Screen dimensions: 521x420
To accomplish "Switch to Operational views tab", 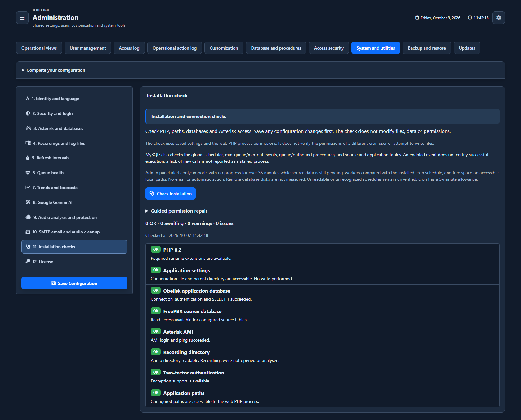I will click(x=39, y=48).
